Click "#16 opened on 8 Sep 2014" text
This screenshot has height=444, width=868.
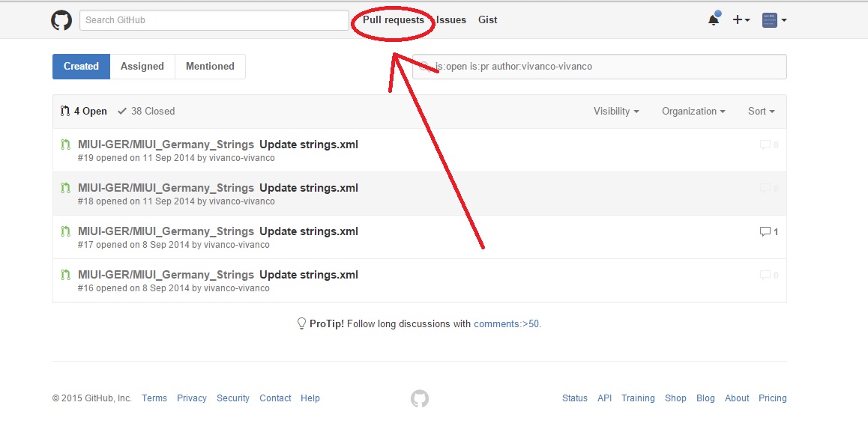click(x=133, y=288)
